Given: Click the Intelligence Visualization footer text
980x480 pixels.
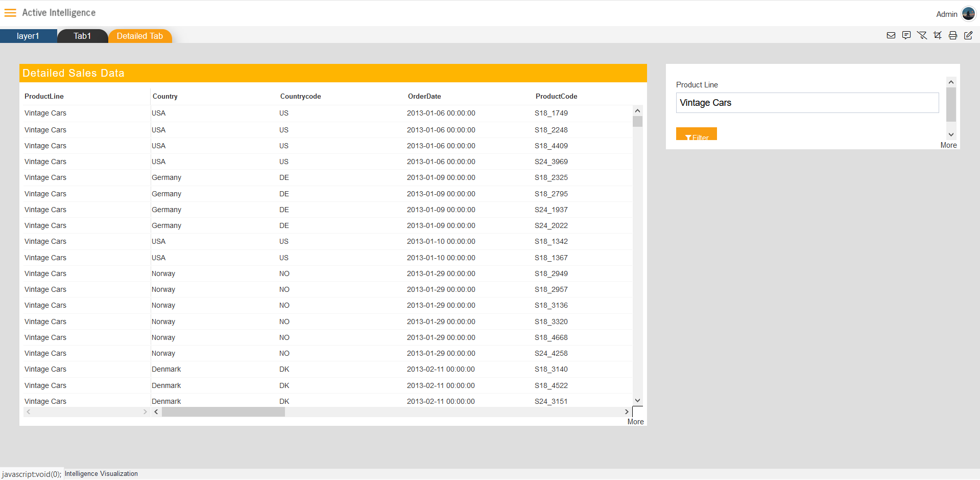Looking at the screenshot, I should (101, 474).
